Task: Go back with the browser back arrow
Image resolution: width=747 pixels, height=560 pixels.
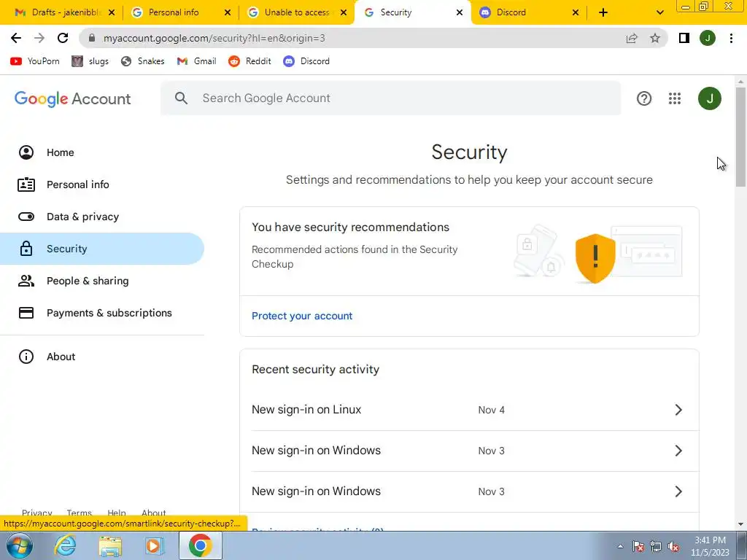Action: [16, 38]
